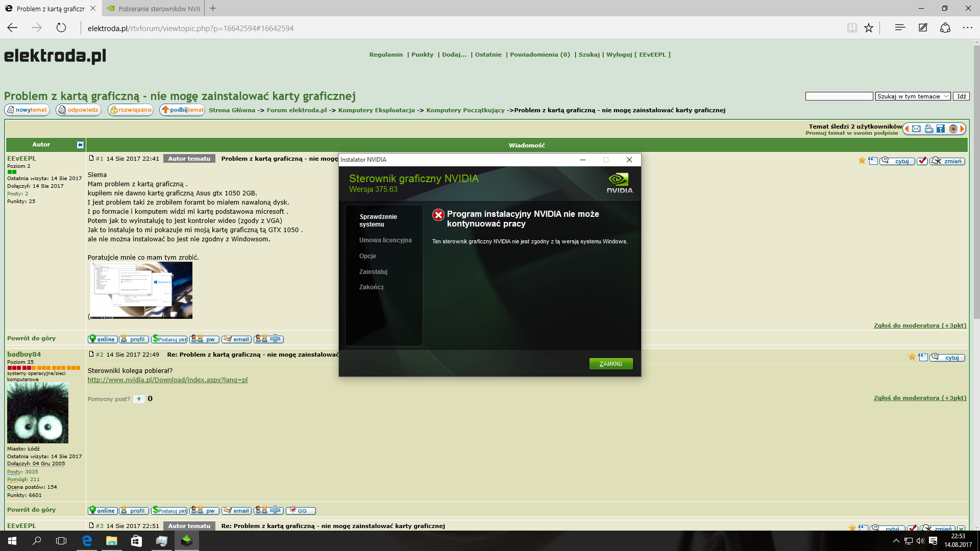This screenshot has height=551, width=980.
Task: Open Windows Store from taskbar
Action: (136, 541)
